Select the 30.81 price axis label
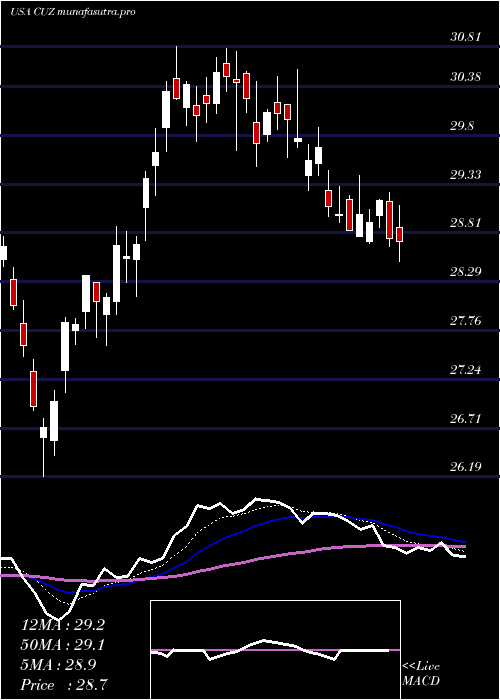The height and width of the screenshot is (700, 500). coord(465,37)
